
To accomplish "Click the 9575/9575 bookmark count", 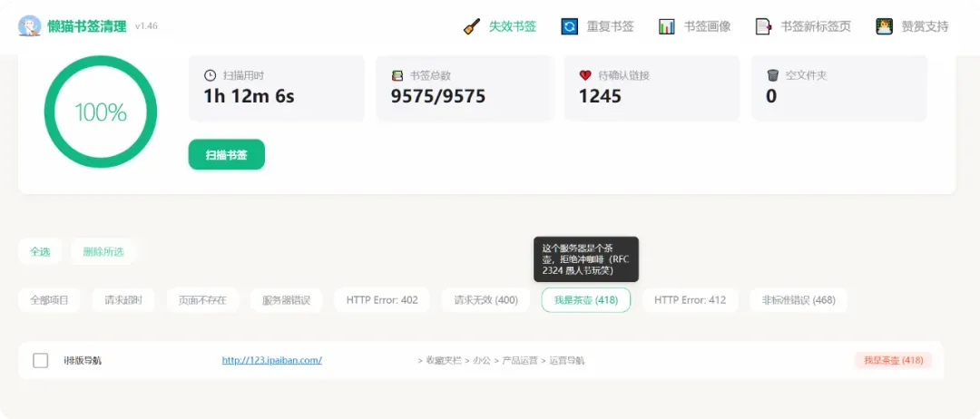I will pos(438,96).
